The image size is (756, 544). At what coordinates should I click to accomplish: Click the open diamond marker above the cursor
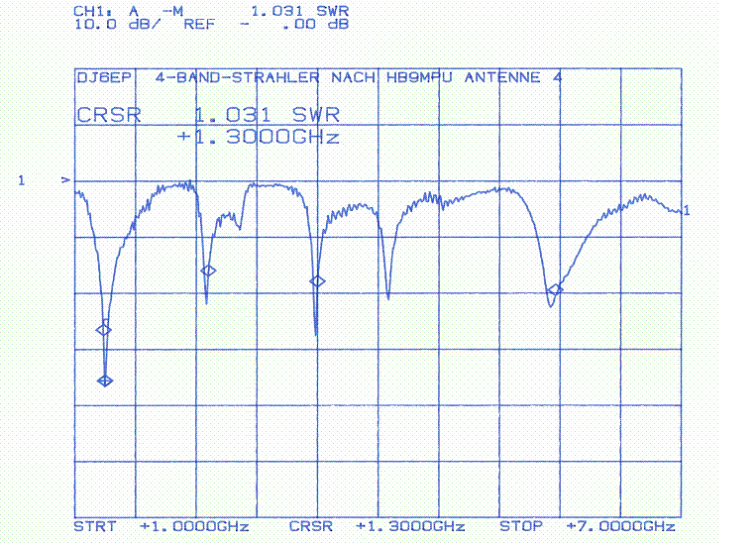pyautogui.click(x=104, y=330)
